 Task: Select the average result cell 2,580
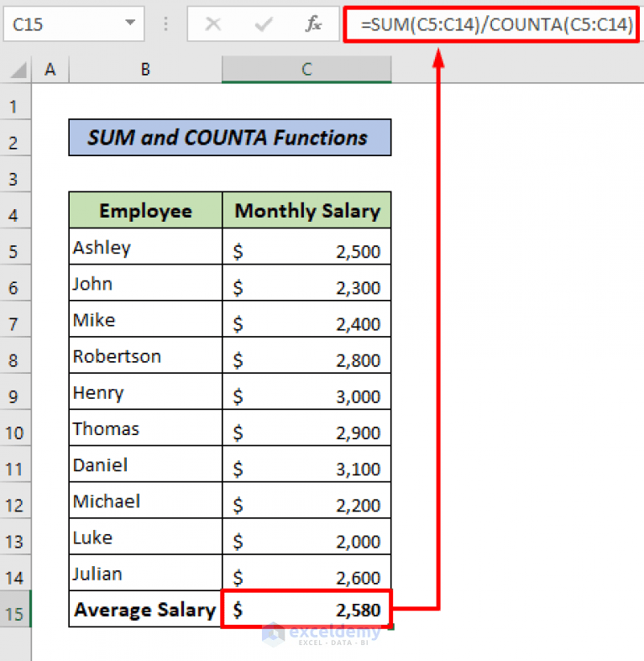tap(306, 609)
